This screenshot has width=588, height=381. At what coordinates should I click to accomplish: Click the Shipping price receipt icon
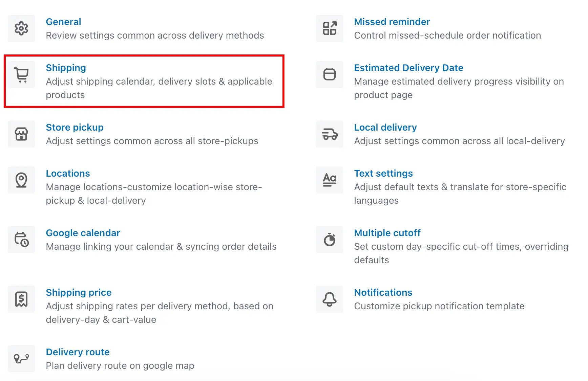[x=21, y=299]
